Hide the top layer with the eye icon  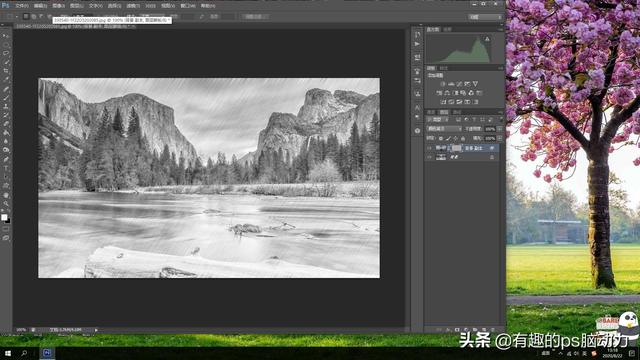[429, 148]
